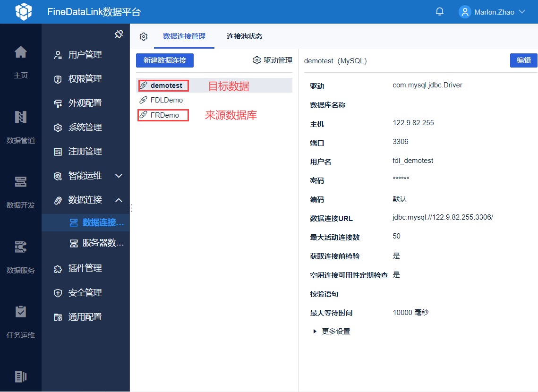Click the 通用配置 folder gear icon

click(x=58, y=317)
